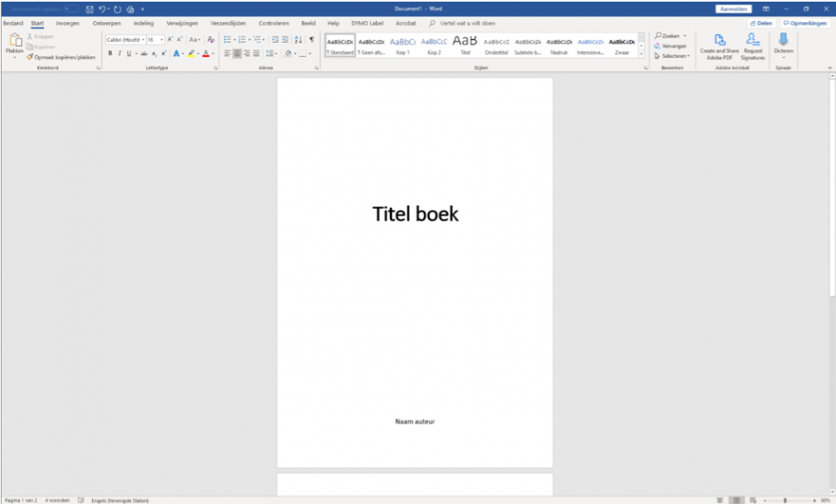Open the font size dropdown
Screen dimensions: 836x504
click(x=160, y=39)
